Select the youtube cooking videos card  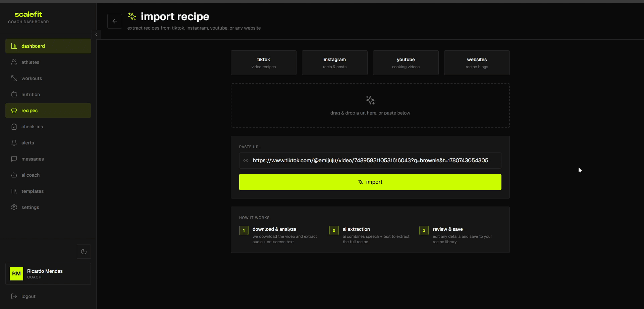pyautogui.click(x=406, y=63)
